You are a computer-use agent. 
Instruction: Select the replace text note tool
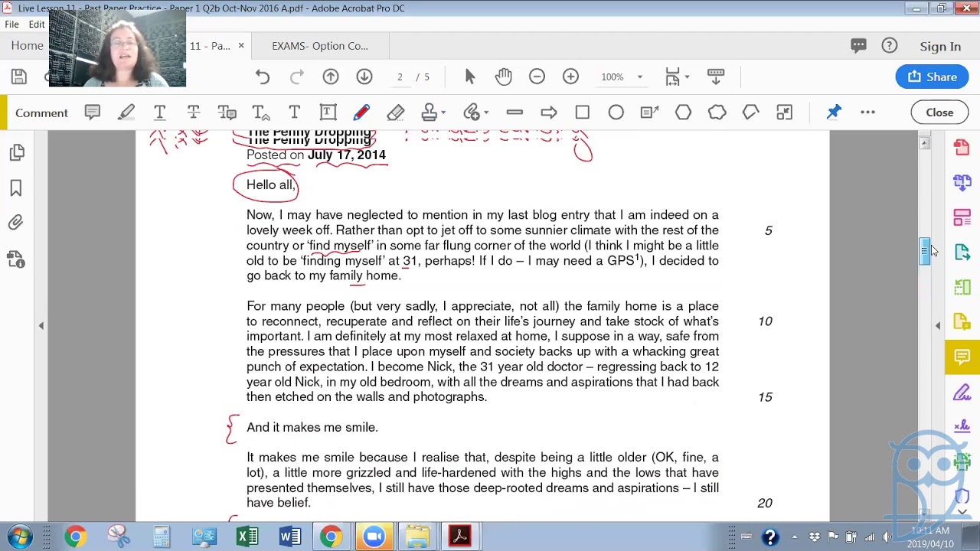[227, 112]
